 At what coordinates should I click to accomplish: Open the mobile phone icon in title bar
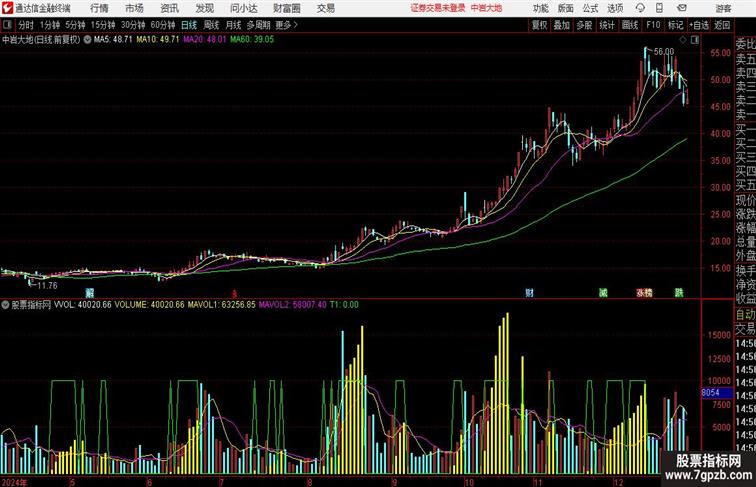point(659,8)
